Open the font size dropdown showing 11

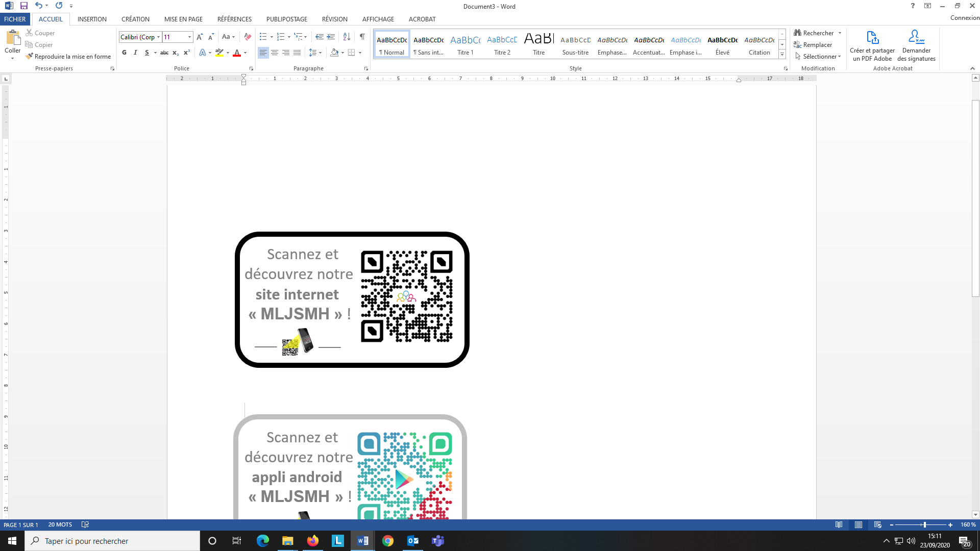point(189,37)
